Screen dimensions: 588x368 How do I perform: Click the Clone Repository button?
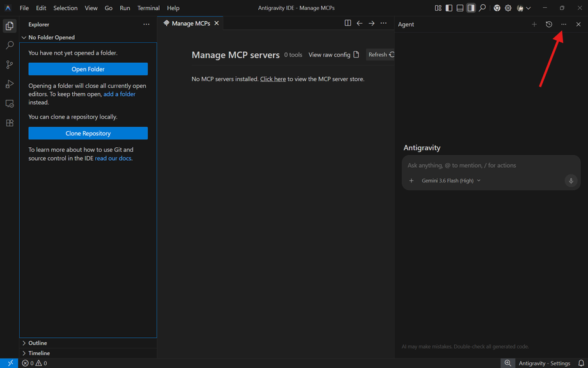pos(88,133)
